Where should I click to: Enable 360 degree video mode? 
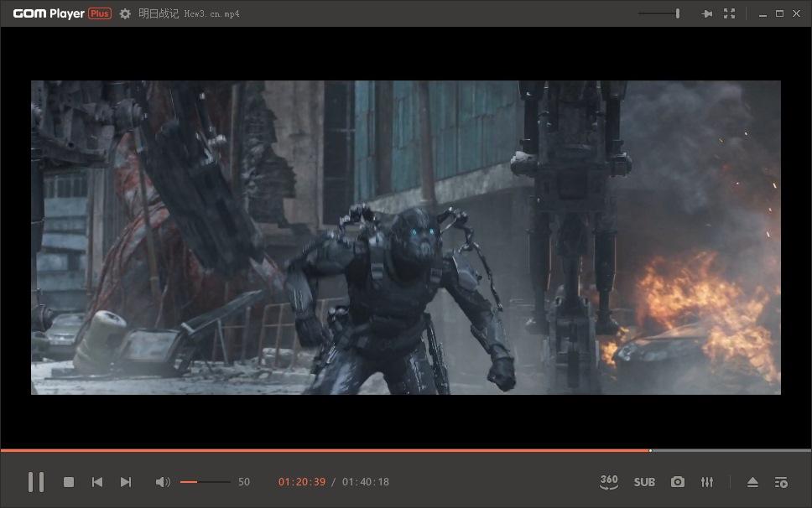[609, 482]
